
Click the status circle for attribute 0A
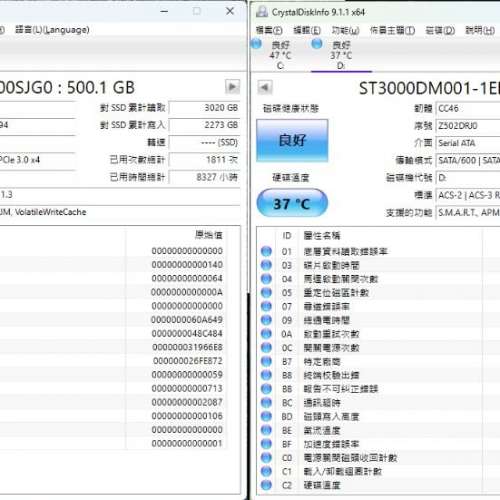[x=266, y=334]
